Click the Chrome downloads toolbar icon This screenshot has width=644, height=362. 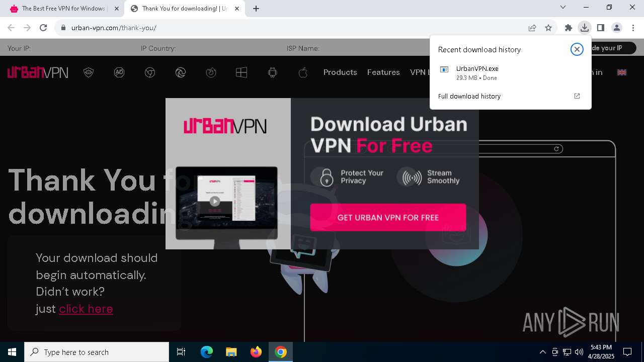(584, 28)
